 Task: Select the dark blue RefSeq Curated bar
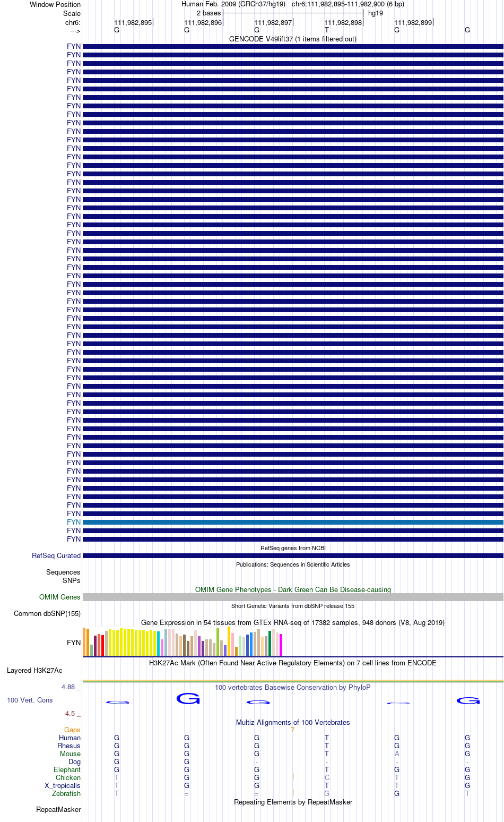293,555
